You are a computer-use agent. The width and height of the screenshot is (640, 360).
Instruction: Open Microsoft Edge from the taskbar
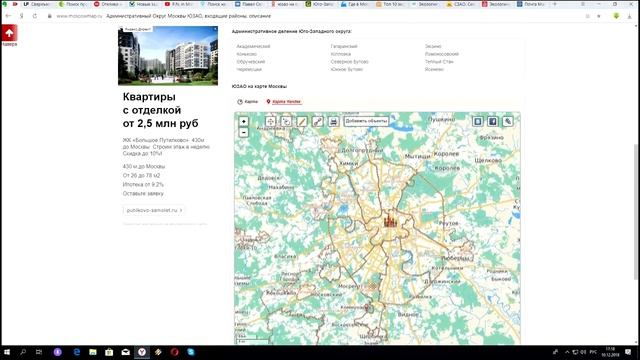point(77,352)
